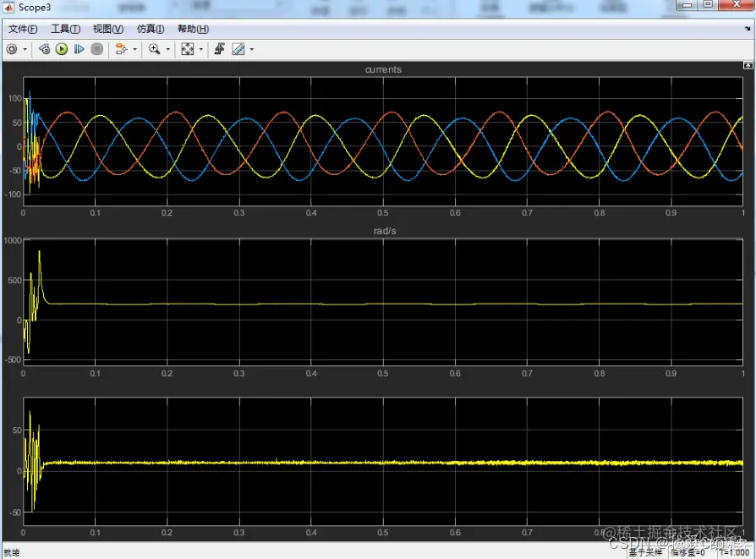Click the MATLAB logo in Scope3 title bar
This screenshot has height=559, width=756.
(8, 8)
